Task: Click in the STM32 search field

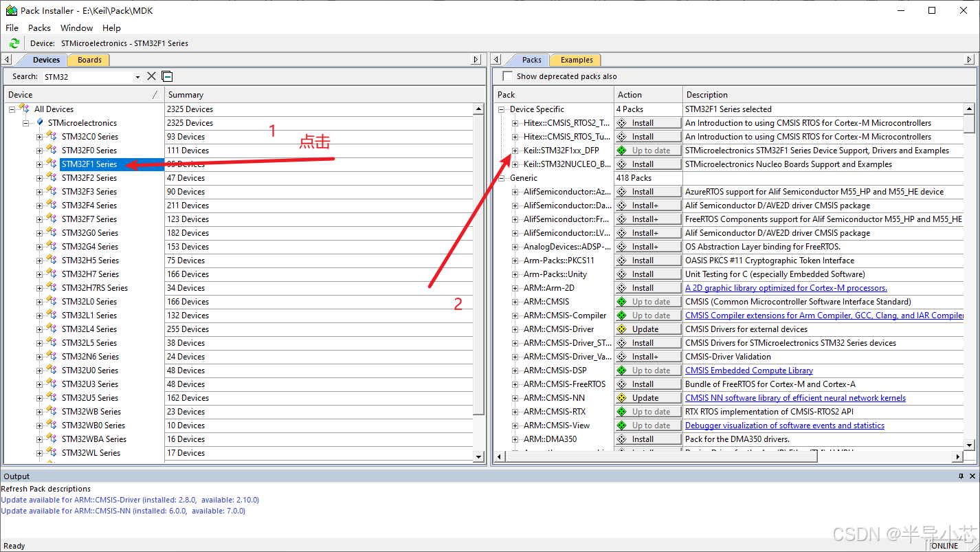Action: pyautogui.click(x=87, y=77)
